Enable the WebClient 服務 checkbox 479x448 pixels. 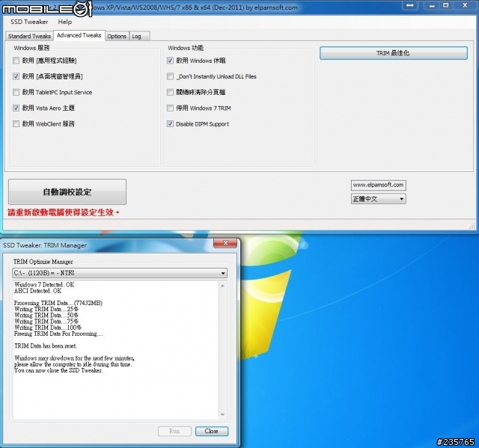click(16, 124)
